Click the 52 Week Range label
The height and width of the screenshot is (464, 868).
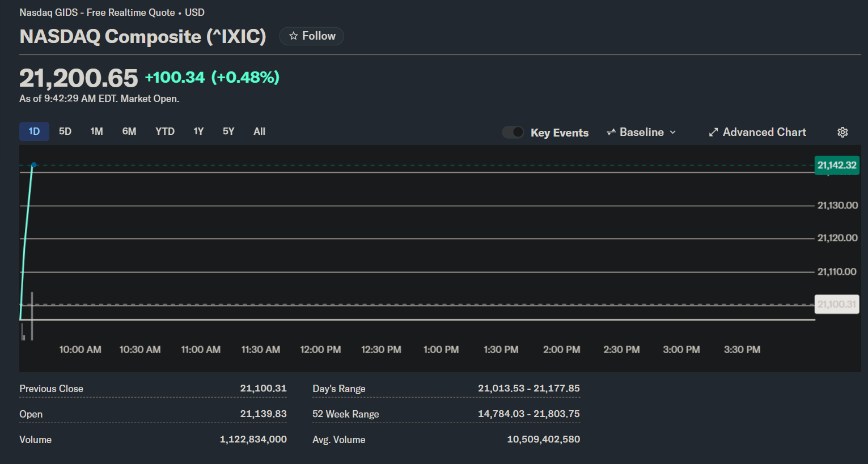(x=346, y=414)
